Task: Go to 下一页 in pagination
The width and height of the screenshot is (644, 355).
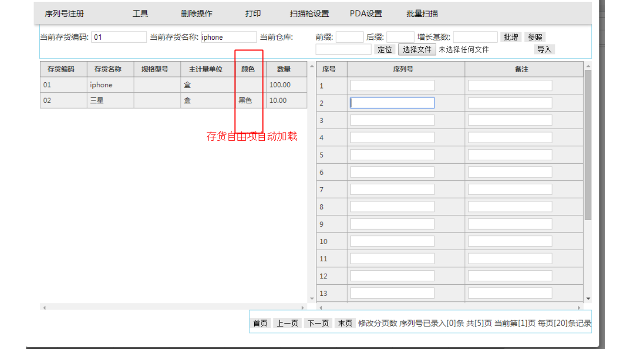Action: coord(317,323)
